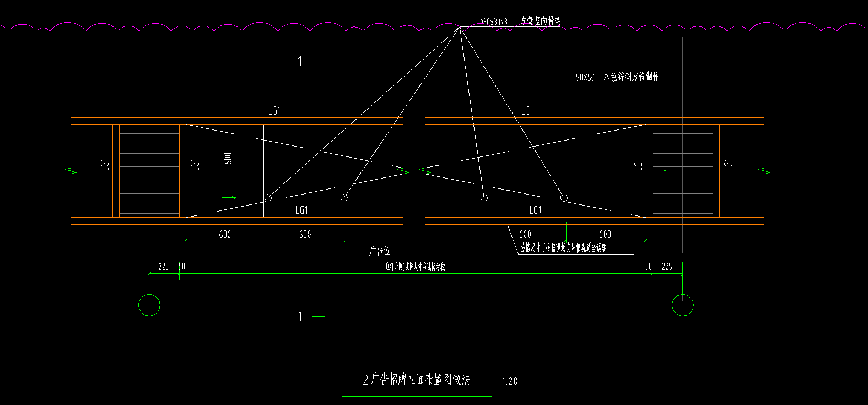Select the left louver panel hatch lines
Viewport: 868px width, 405px height.
(149, 170)
